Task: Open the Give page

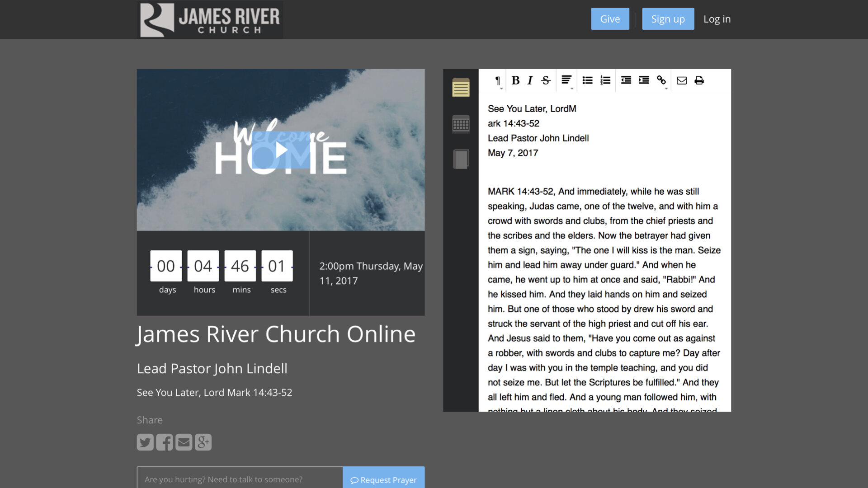Action: click(610, 19)
